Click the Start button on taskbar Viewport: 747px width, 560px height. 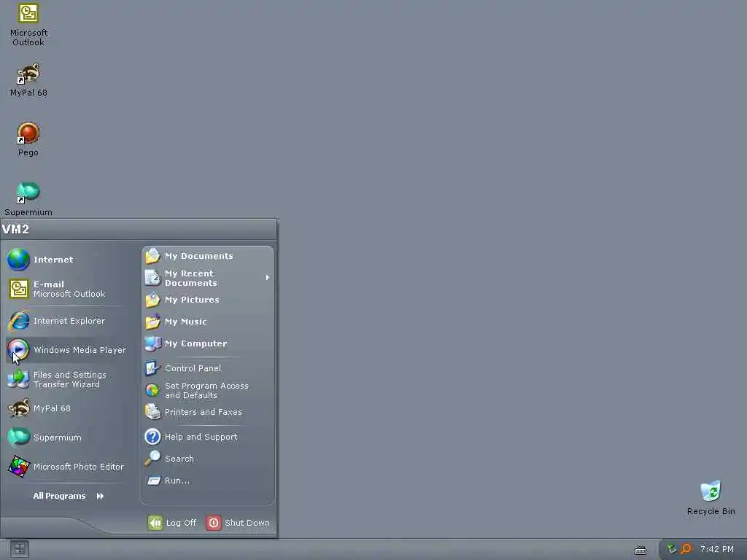click(x=19, y=549)
